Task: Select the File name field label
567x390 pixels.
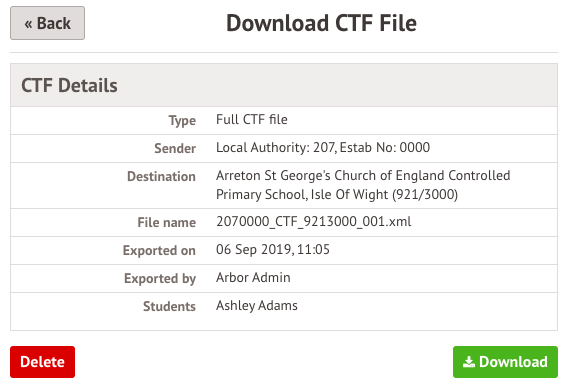Action: [x=167, y=222]
